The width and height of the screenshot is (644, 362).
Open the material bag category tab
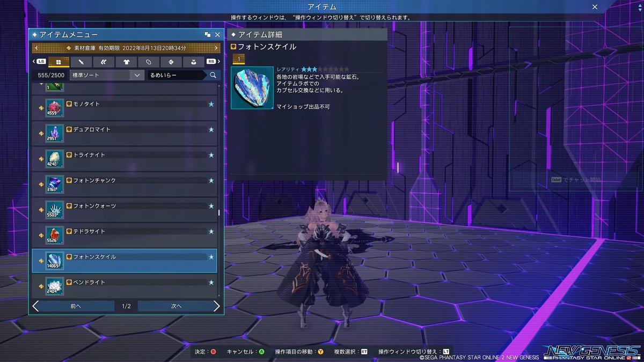pos(194,62)
